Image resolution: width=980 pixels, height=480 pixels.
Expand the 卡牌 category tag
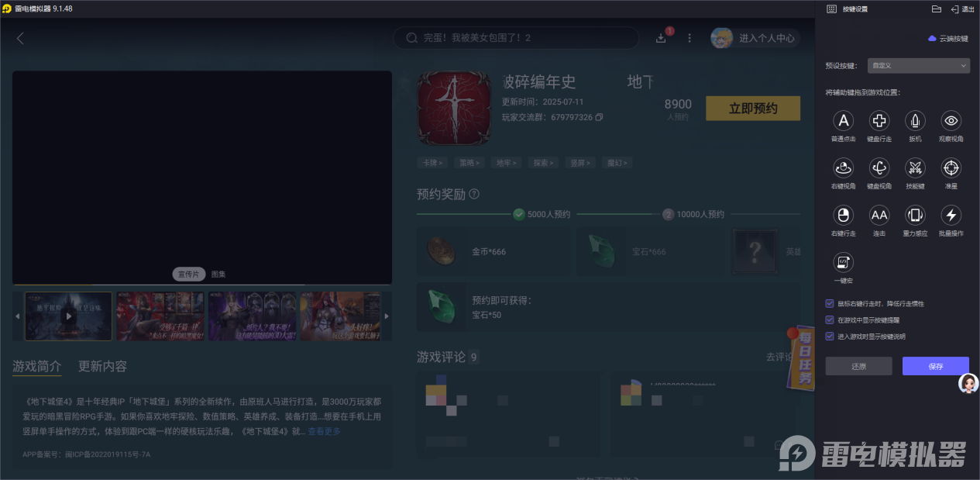click(x=432, y=162)
